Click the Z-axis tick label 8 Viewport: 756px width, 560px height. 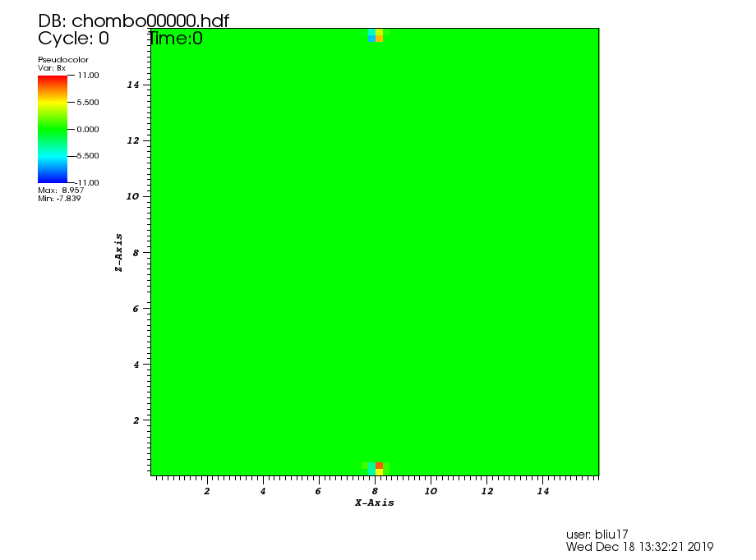pos(136,253)
